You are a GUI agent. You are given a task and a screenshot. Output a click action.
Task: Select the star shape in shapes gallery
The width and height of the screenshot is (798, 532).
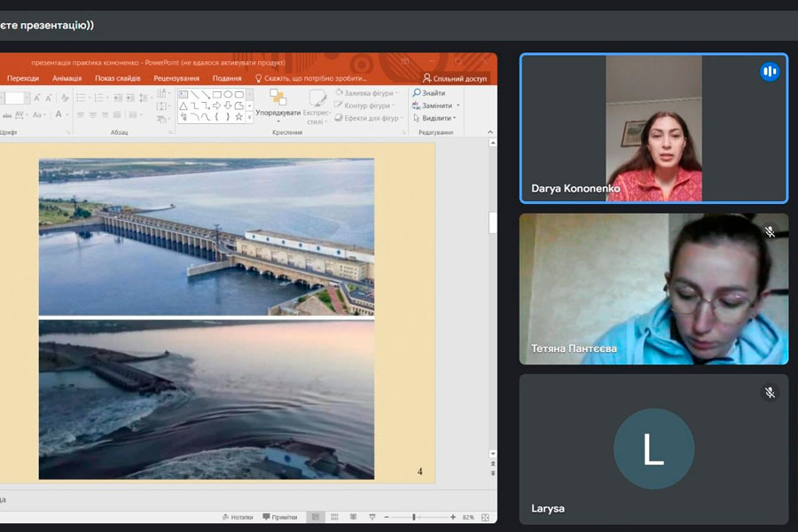239,117
